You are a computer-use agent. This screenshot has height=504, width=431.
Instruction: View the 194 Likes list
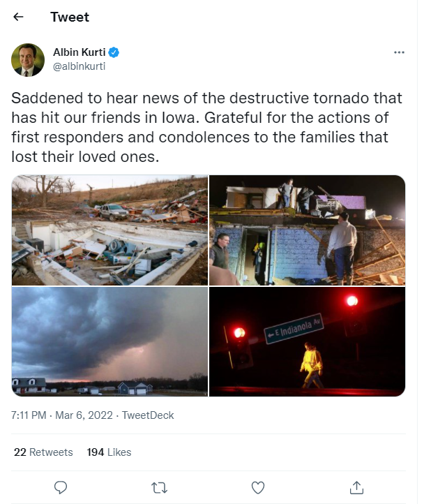coord(109,452)
